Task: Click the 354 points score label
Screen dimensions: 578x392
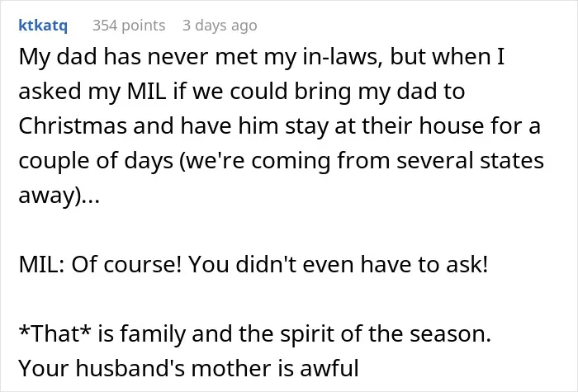Action: [x=129, y=26]
